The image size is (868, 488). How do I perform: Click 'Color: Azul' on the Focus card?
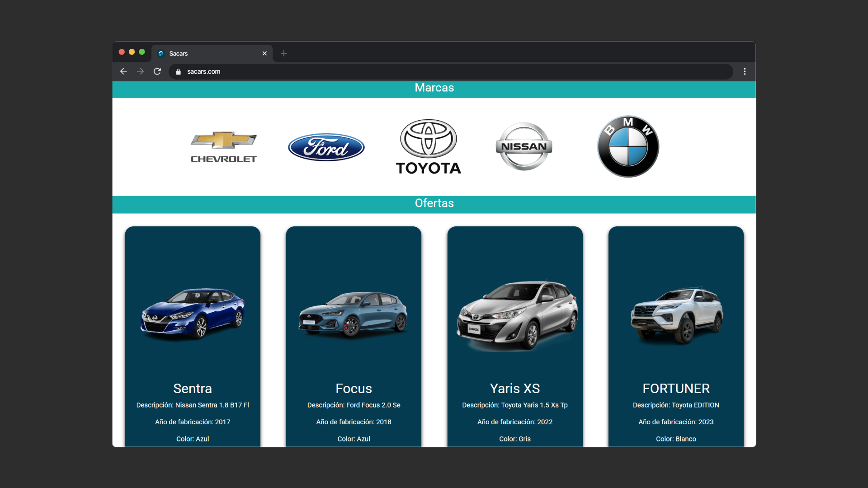pyautogui.click(x=354, y=439)
